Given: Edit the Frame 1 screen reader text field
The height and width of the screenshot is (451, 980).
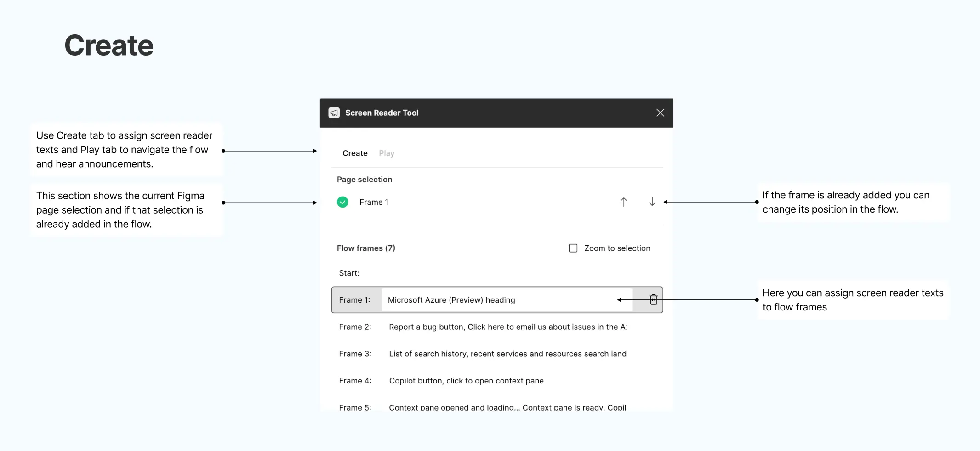Looking at the screenshot, I should pos(506,299).
